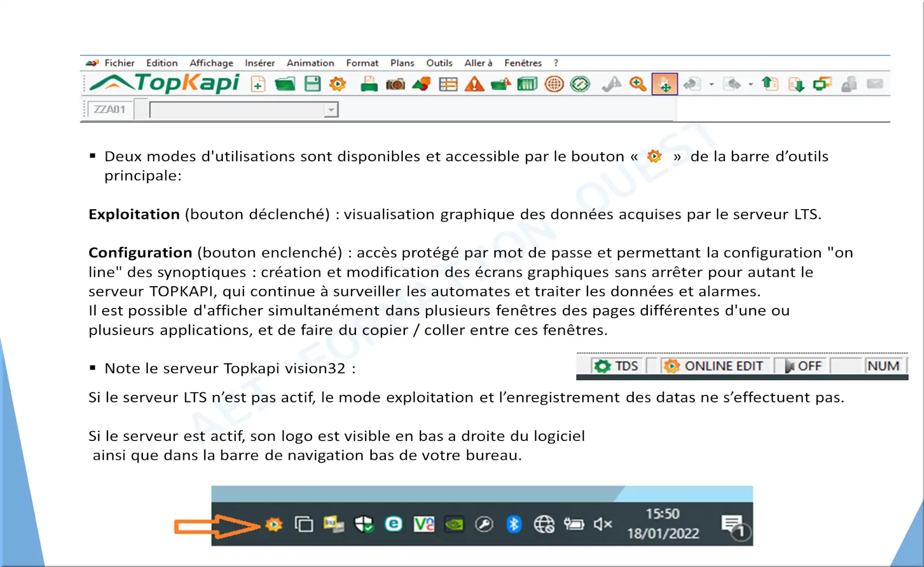This screenshot has width=924, height=567.
Task: Click the battery power tray icon
Action: [x=573, y=524]
